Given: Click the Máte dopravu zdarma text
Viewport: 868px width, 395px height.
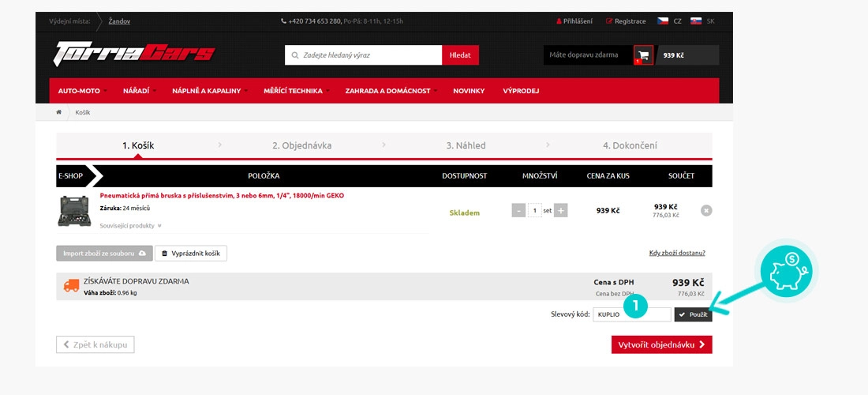Looking at the screenshot, I should [583, 55].
